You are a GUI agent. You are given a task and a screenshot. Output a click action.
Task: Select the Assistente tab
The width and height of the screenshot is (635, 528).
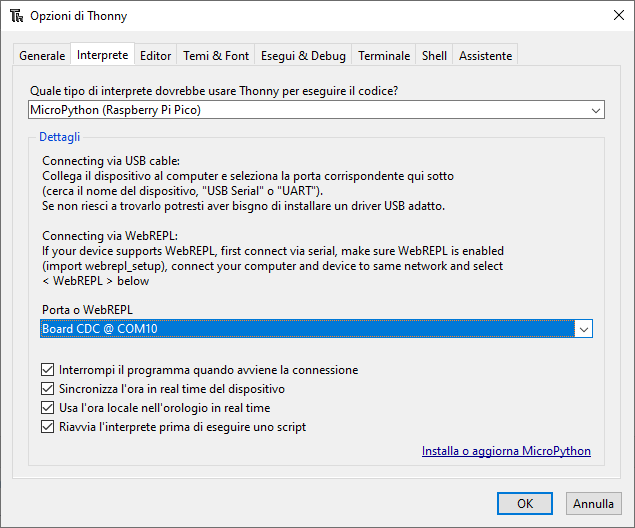(485, 55)
